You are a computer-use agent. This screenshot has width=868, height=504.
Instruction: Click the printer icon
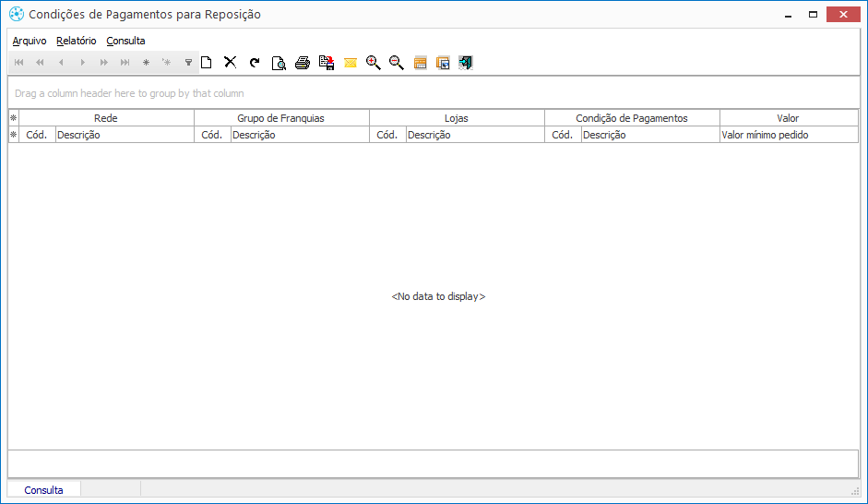[x=303, y=63]
